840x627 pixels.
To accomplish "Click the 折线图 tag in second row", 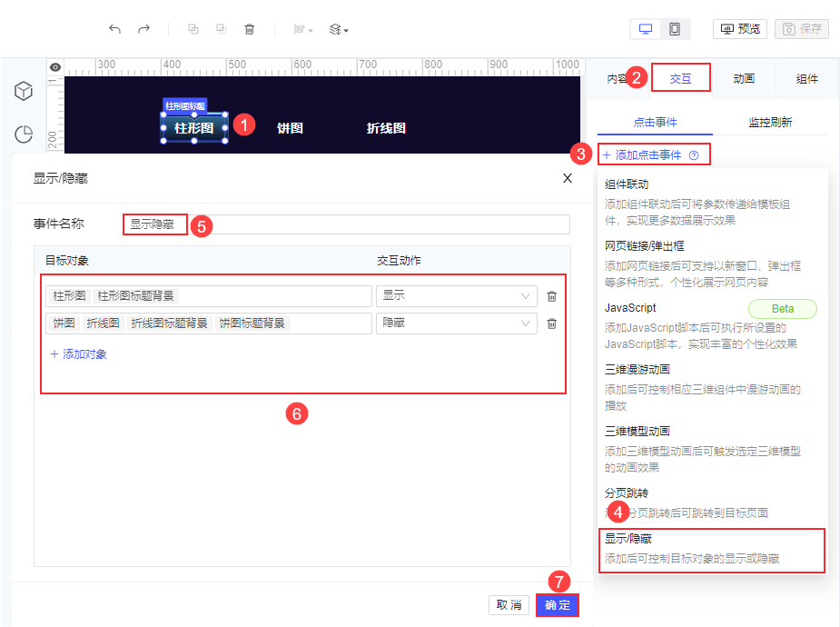I will pos(103,323).
